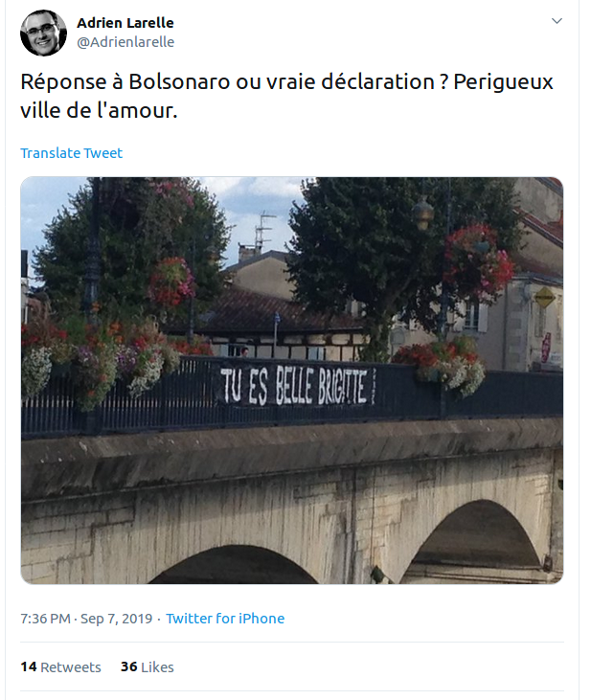591x700 pixels.
Task: Open the attached bridge photo
Action: (292, 380)
